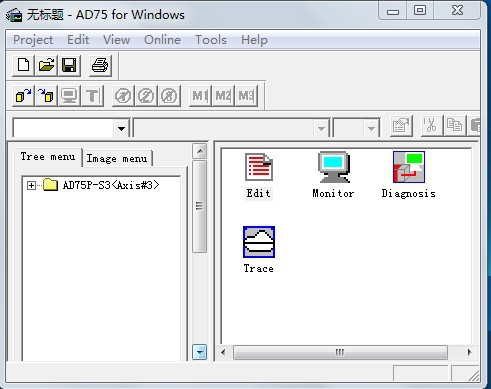Open the first combo box dropdown arrow
Viewport: 491px width, 389px height.
(x=121, y=128)
